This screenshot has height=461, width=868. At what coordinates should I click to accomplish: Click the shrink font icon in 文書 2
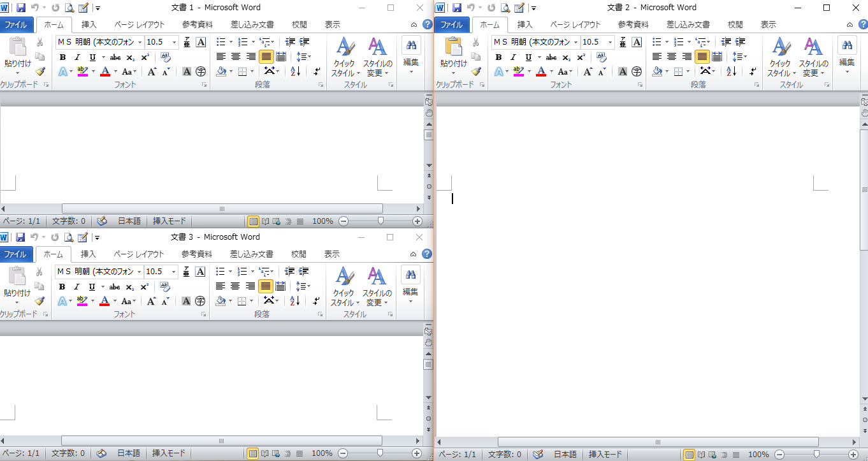coord(602,71)
